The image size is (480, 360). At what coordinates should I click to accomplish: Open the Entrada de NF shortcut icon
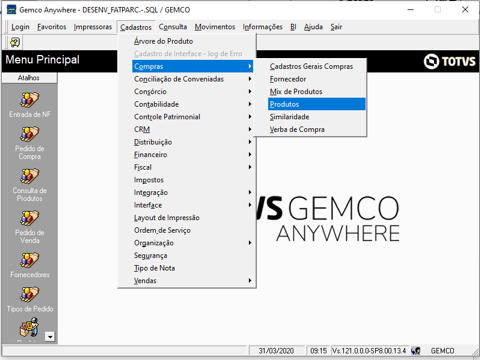tap(29, 100)
